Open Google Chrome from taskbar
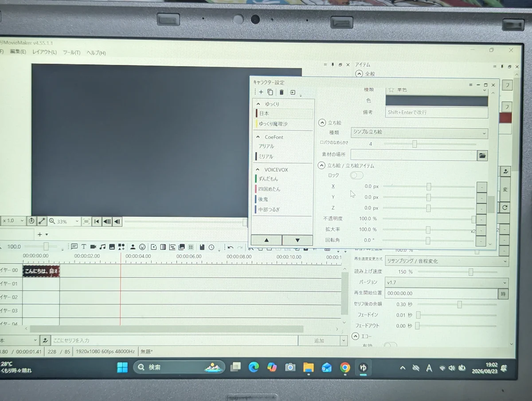The width and height of the screenshot is (532, 401). tap(345, 367)
